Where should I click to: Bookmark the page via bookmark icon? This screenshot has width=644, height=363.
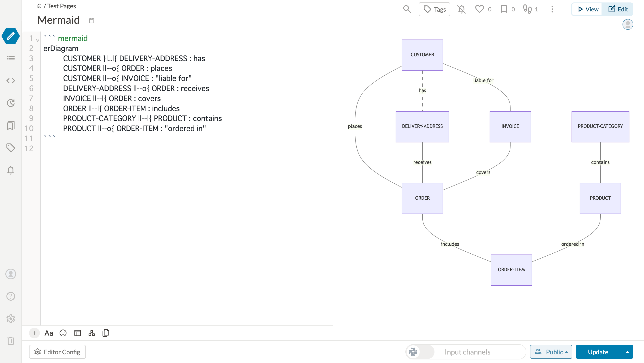click(504, 9)
